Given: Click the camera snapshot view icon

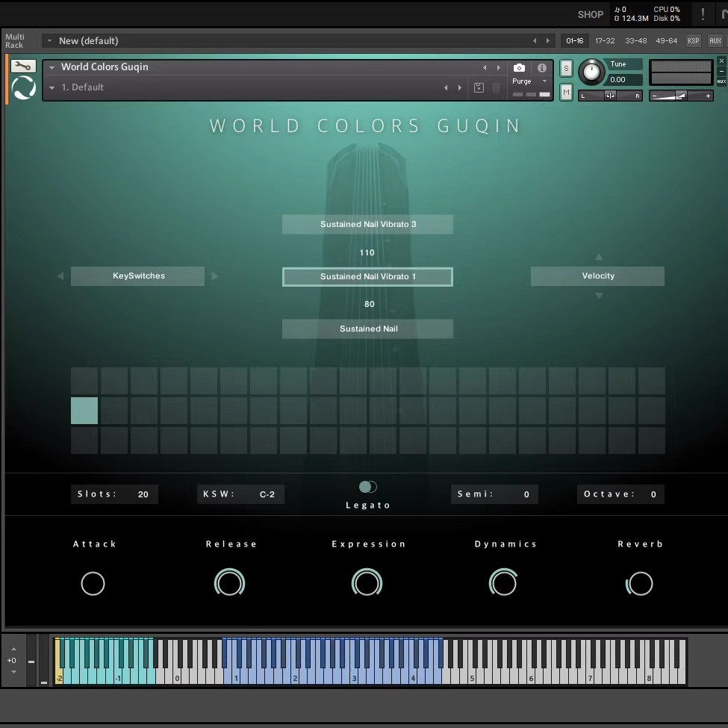Looking at the screenshot, I should click(519, 67).
